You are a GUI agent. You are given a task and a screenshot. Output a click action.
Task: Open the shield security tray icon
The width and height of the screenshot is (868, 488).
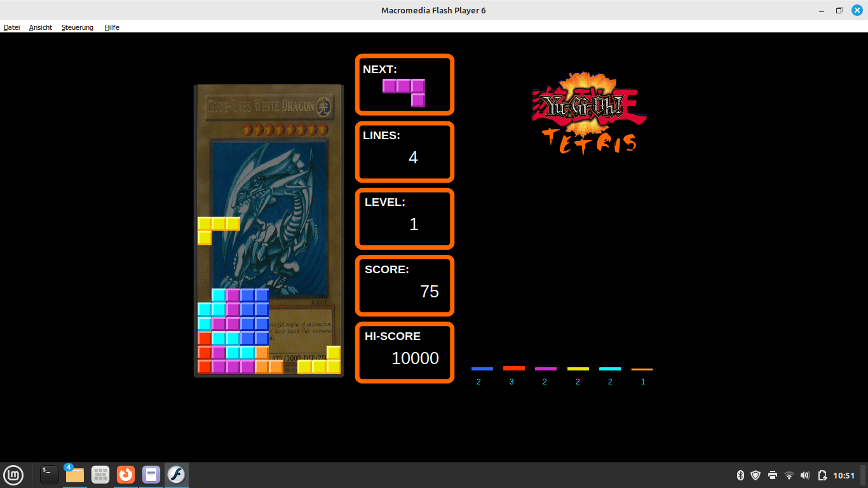[756, 475]
